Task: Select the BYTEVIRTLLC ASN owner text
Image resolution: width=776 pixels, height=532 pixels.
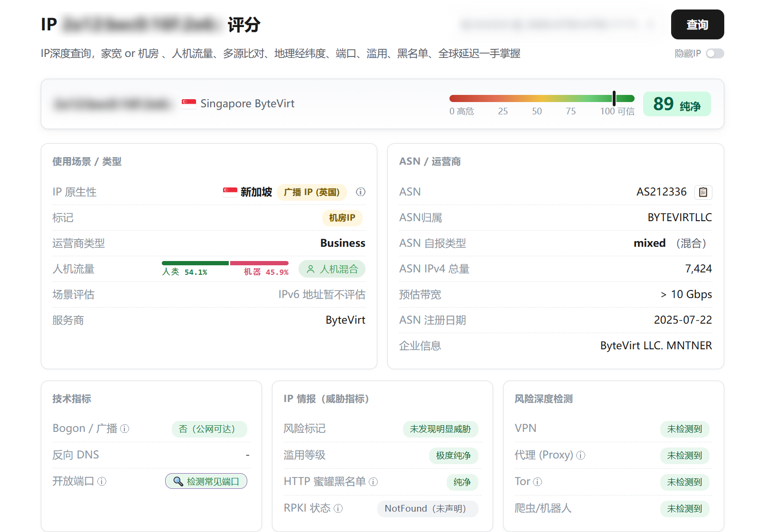Action: pos(680,217)
